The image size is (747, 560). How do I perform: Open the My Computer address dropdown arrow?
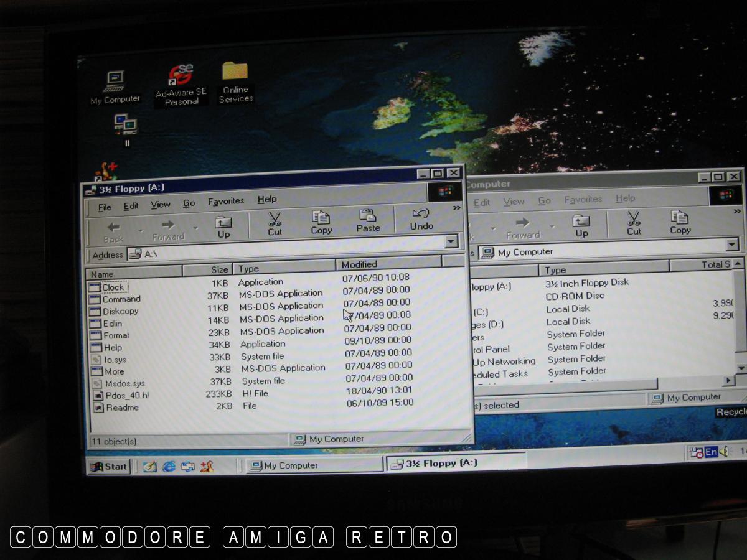(x=732, y=245)
